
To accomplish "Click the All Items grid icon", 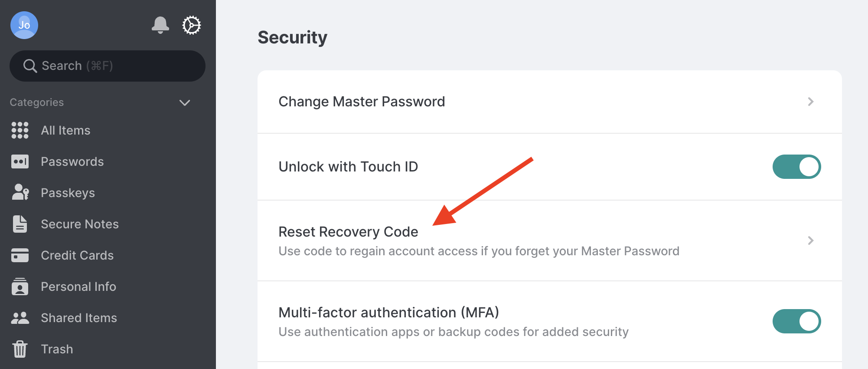I will (x=20, y=130).
